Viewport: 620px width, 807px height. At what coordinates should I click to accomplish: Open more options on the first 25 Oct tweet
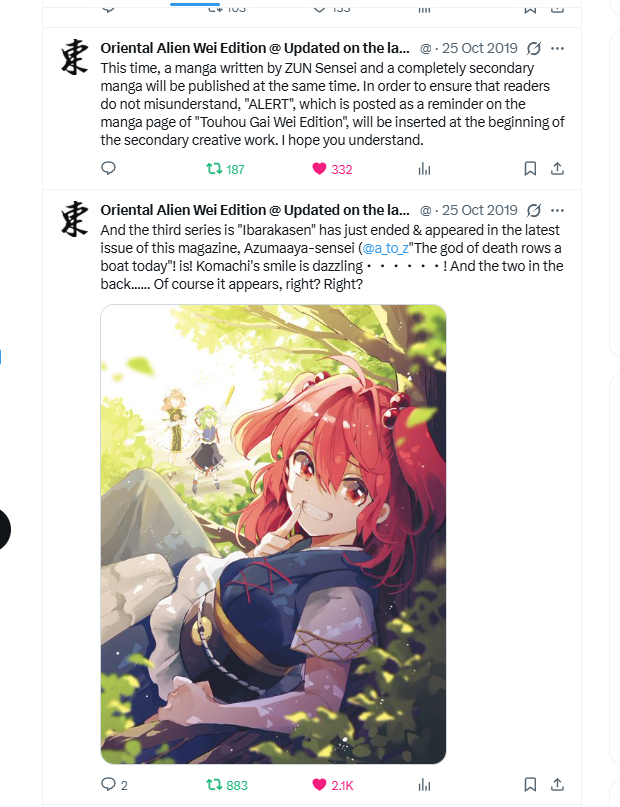557,48
